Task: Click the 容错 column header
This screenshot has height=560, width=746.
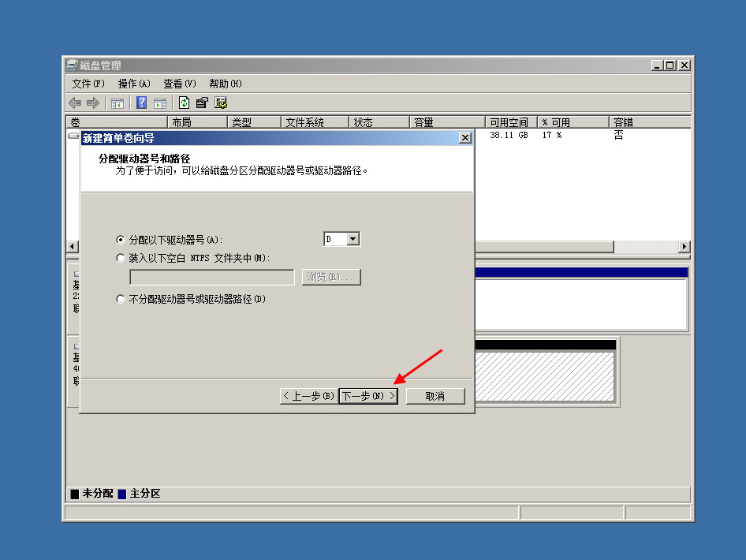Action: coord(650,122)
